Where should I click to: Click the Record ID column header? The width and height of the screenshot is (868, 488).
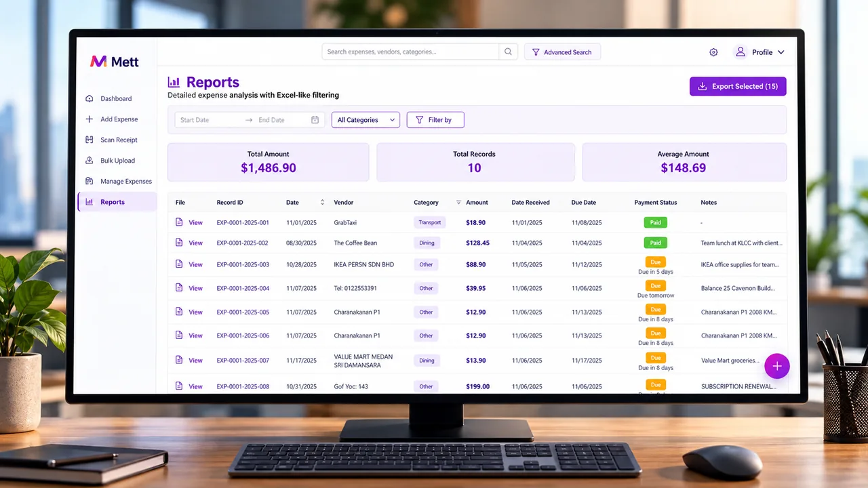[230, 202]
